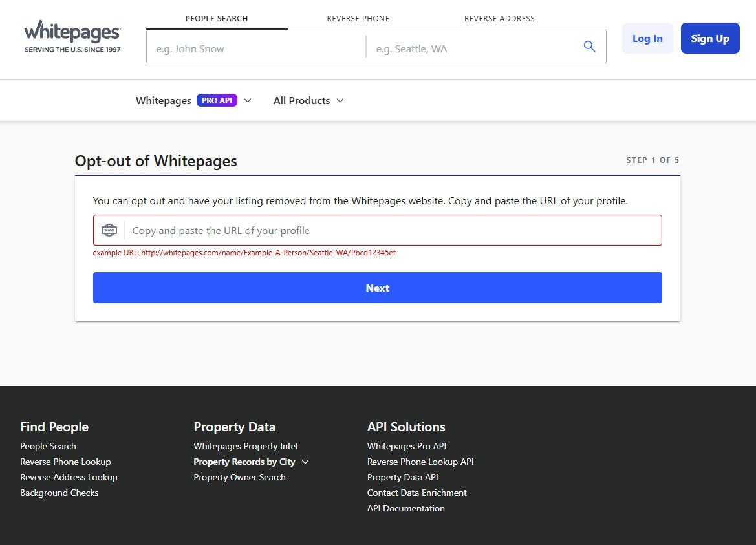Open the People Search footer link
The width and height of the screenshot is (756, 545).
[x=49, y=446]
